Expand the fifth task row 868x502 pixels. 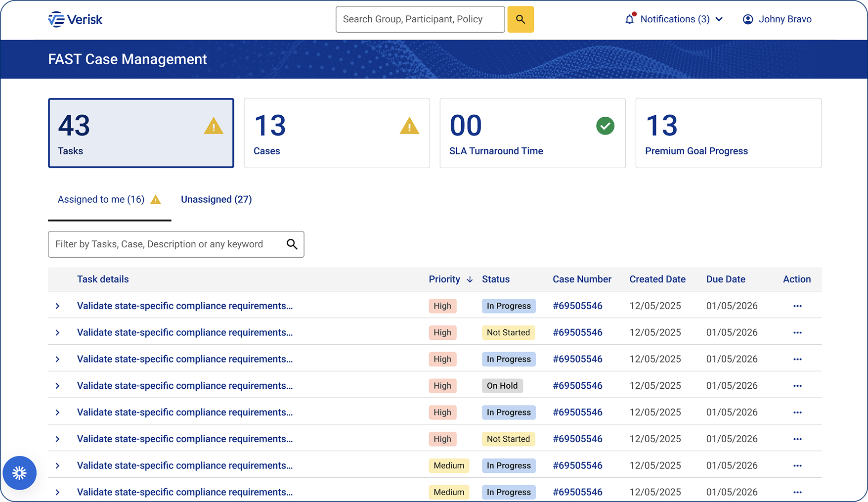57,412
